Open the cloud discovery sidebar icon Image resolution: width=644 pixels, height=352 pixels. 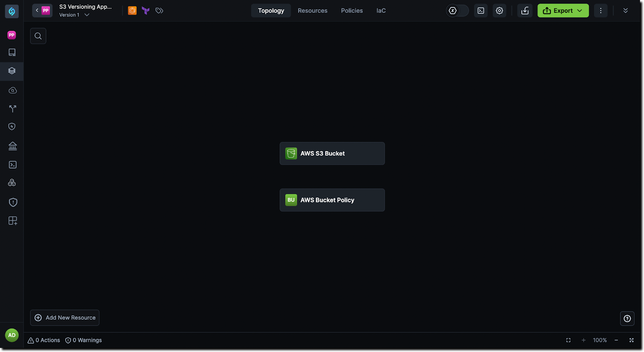coord(12,90)
